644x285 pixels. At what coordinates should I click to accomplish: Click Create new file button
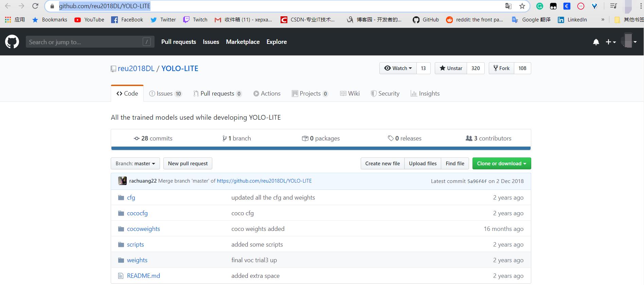click(382, 164)
